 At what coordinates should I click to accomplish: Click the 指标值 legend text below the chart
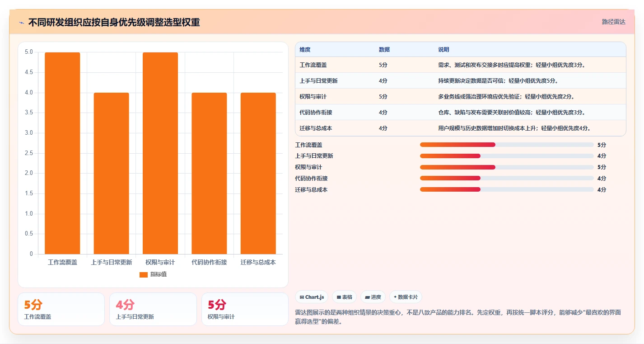(x=159, y=274)
